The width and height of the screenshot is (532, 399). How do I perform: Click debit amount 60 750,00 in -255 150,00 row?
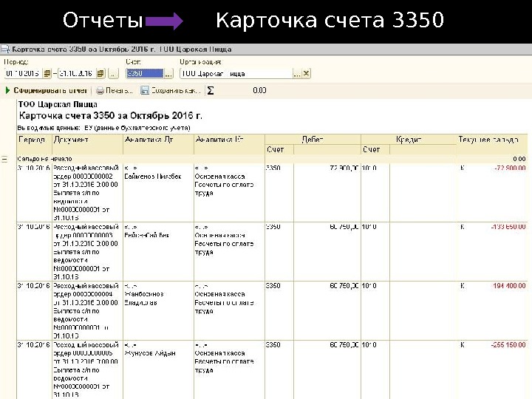(x=344, y=345)
